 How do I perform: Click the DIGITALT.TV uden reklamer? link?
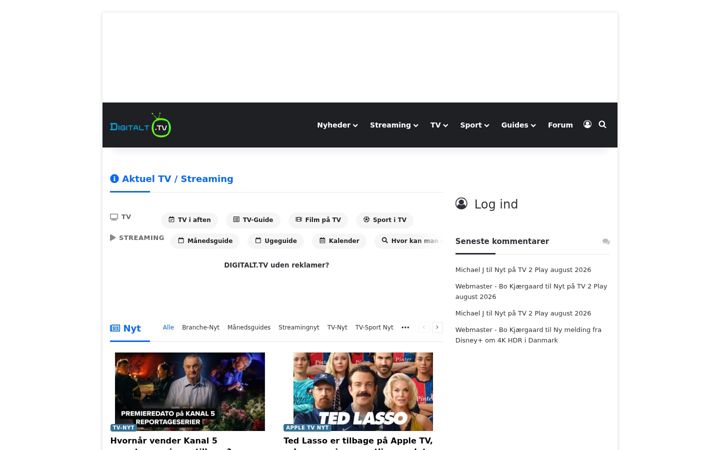(276, 265)
